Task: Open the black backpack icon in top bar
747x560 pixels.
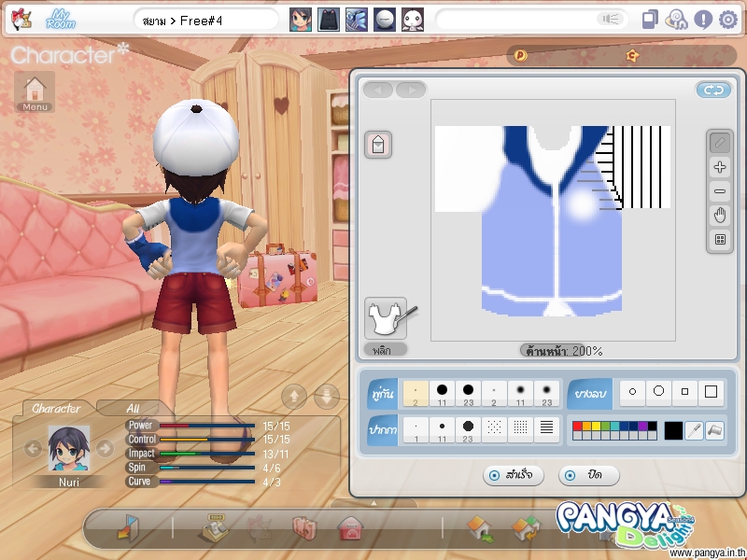Action: click(x=329, y=20)
